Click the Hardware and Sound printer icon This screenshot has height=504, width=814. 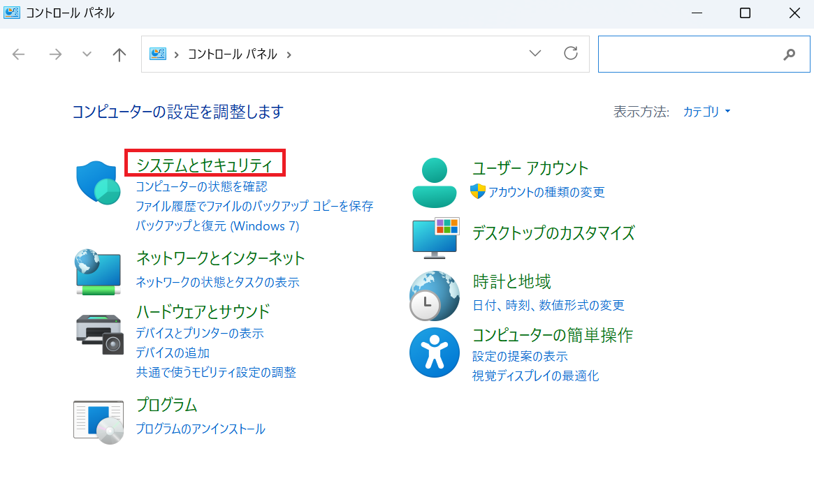(99, 334)
